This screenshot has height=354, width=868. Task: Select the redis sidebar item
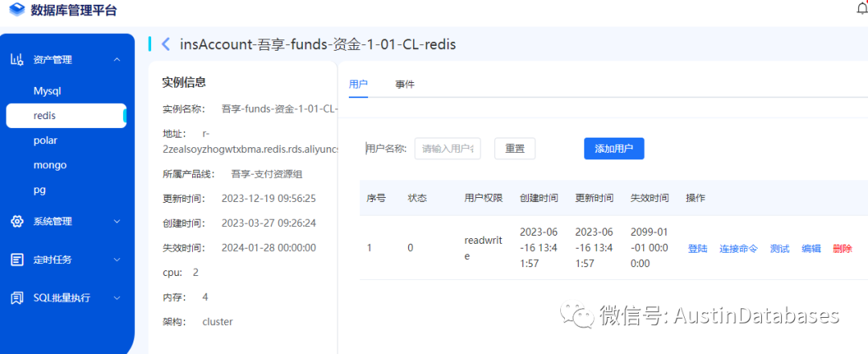[x=67, y=116]
